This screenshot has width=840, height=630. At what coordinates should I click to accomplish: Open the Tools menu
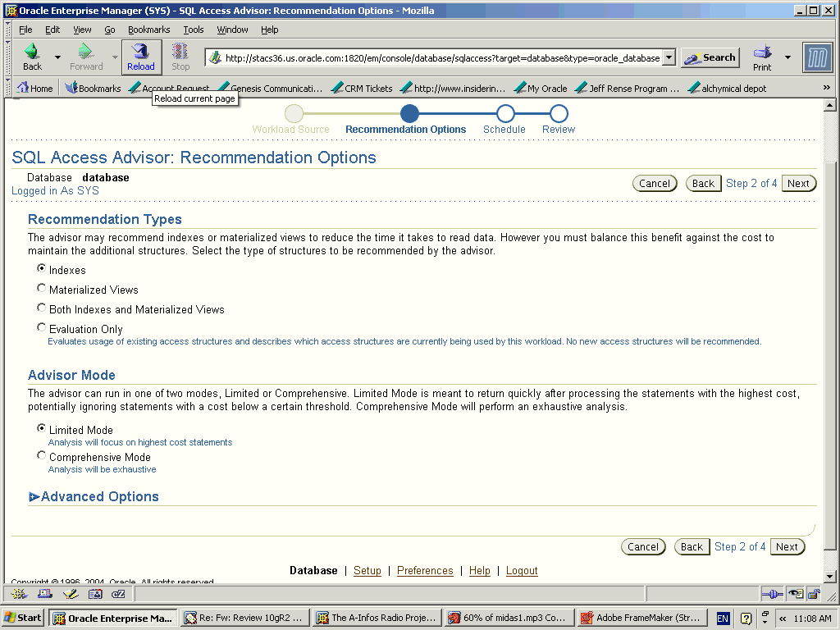point(194,30)
